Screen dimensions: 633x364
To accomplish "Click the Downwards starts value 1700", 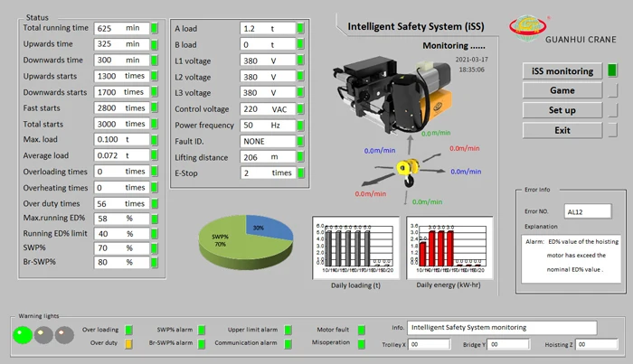I will (x=121, y=92).
